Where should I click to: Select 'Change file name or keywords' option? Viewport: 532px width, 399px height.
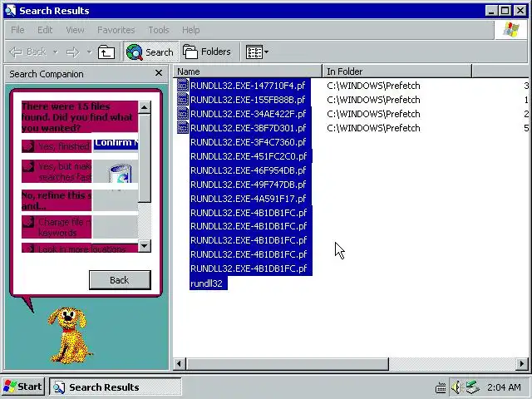point(57,227)
